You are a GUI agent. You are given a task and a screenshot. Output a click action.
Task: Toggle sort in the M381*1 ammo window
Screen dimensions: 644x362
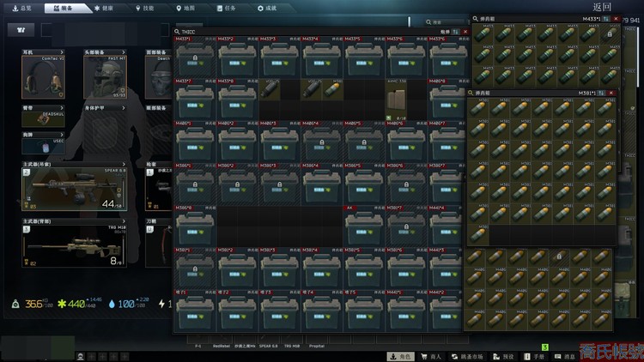[602, 92]
